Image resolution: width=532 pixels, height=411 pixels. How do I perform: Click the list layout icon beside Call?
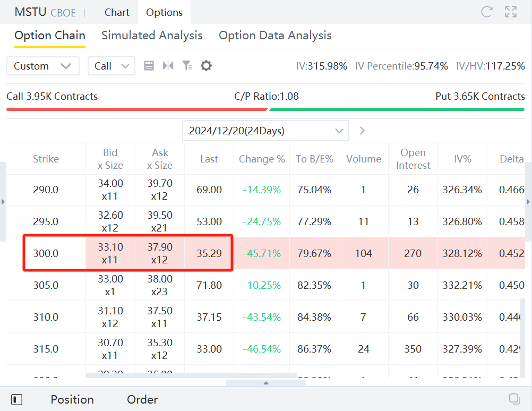pyautogui.click(x=149, y=66)
